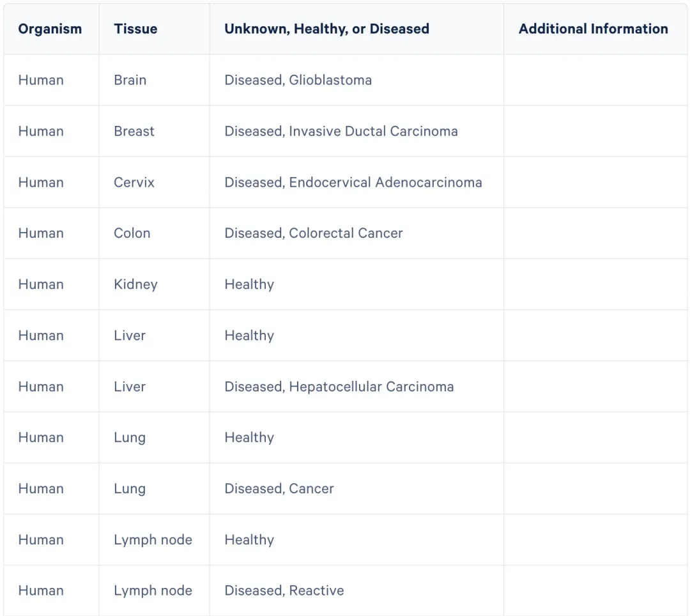Click the Organism column header

tap(50, 29)
